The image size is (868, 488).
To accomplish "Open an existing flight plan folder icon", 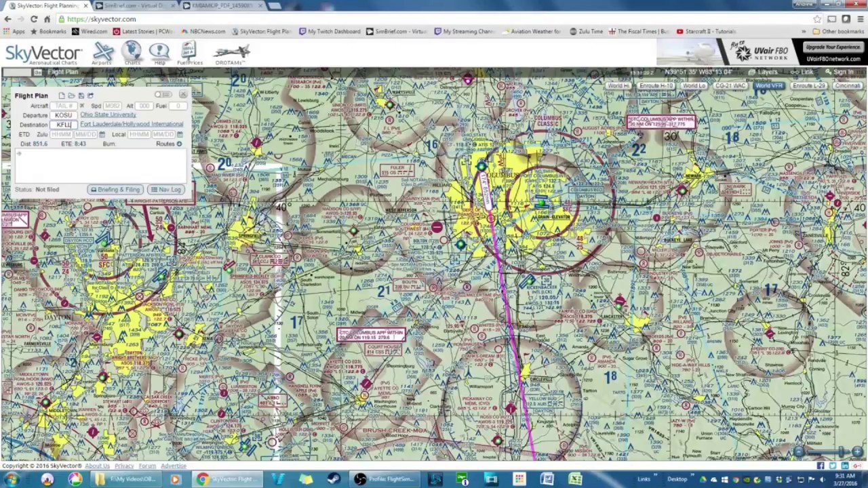I will 71,96.
